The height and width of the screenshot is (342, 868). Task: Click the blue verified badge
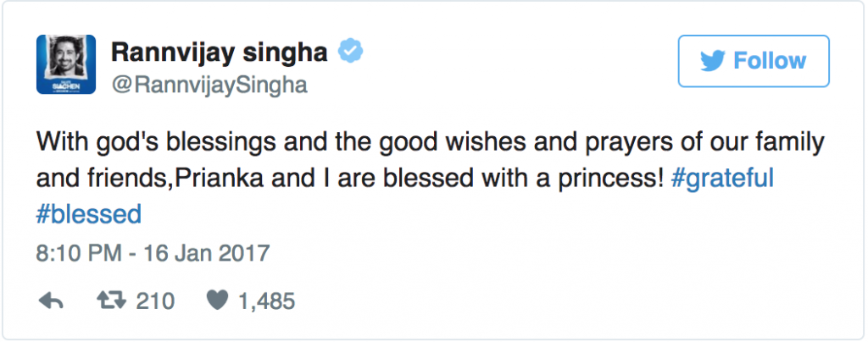(352, 53)
